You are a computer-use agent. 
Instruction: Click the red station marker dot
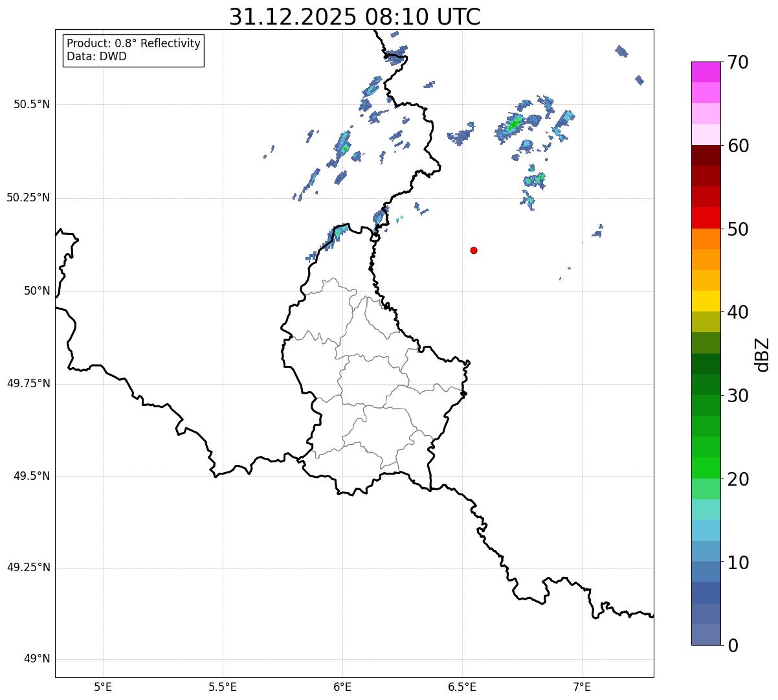tap(474, 250)
